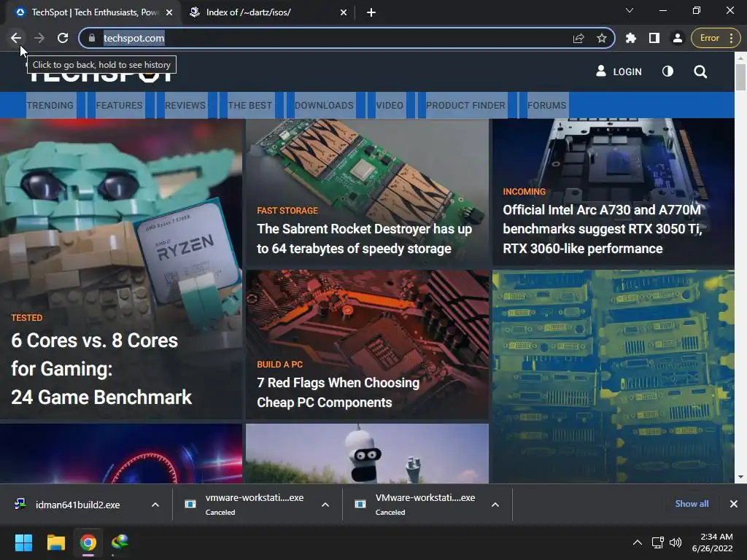Open the Chrome profile avatar icon

point(678,38)
